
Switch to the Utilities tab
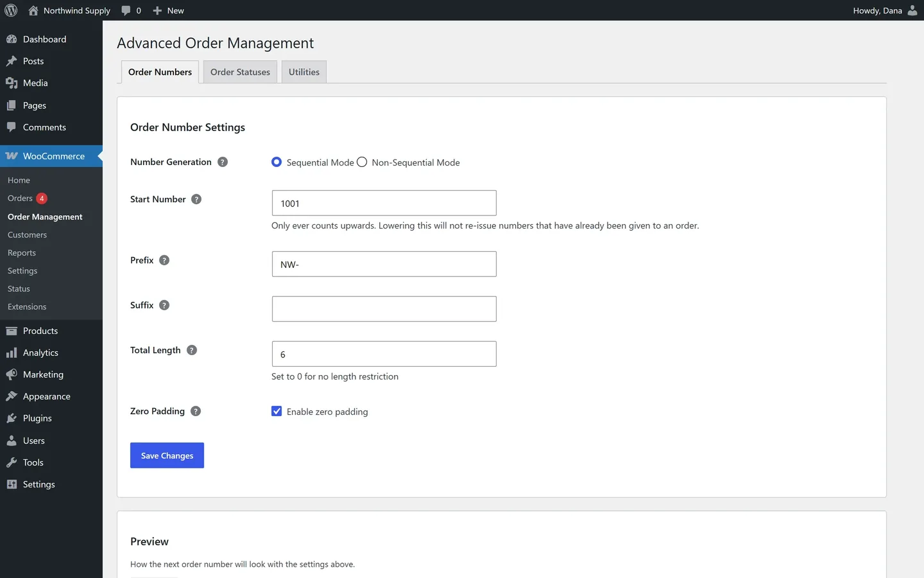point(304,72)
